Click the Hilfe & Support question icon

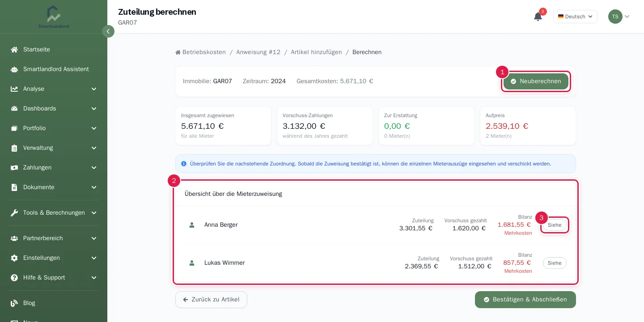[14, 278]
